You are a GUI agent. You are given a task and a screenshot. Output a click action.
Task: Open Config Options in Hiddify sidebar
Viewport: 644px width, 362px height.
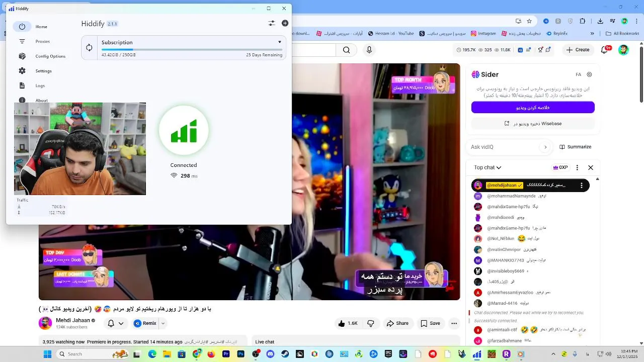(42, 56)
